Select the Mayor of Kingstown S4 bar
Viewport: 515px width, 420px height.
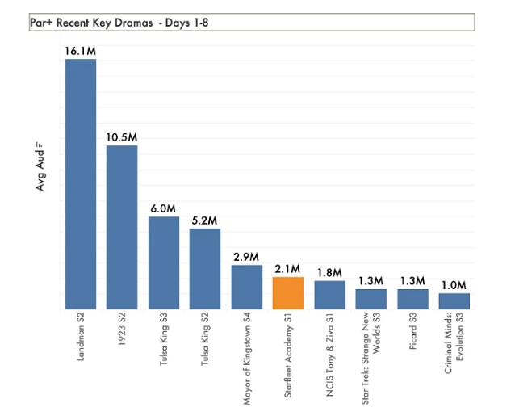(247, 287)
